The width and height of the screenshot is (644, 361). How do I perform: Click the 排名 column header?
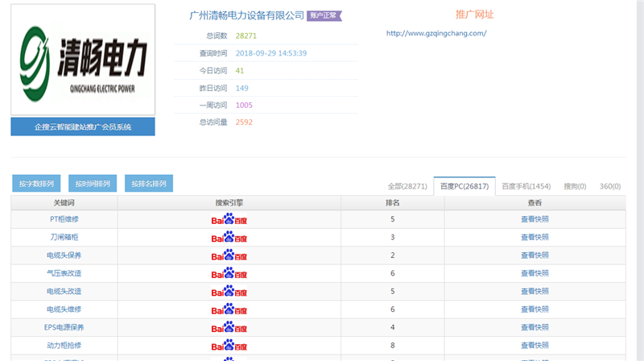393,203
